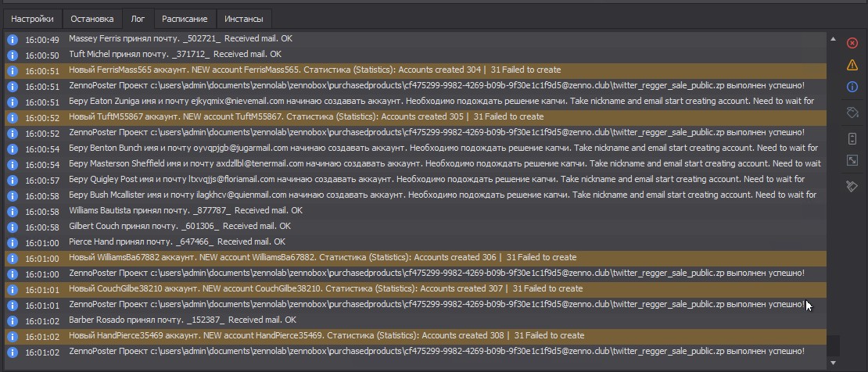
Task: Click info icon of Eaton Zuniga row
Action: pos(13,102)
